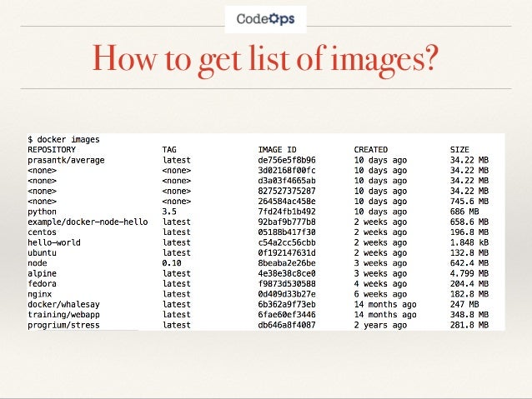The image size is (532, 399).
Task: Click the 281.8 MB size value
Action: (469, 325)
